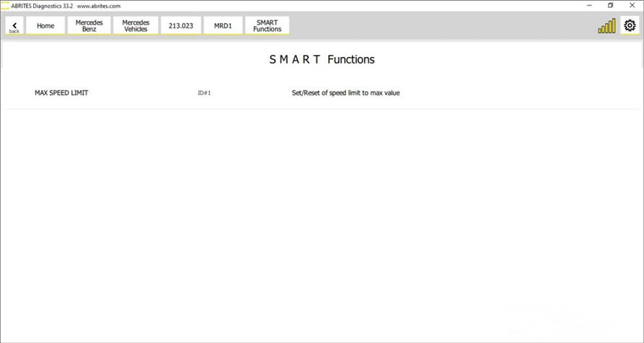Click the ID#1 identifier in the row
Screen dimensions: 644x343
[x=204, y=93]
